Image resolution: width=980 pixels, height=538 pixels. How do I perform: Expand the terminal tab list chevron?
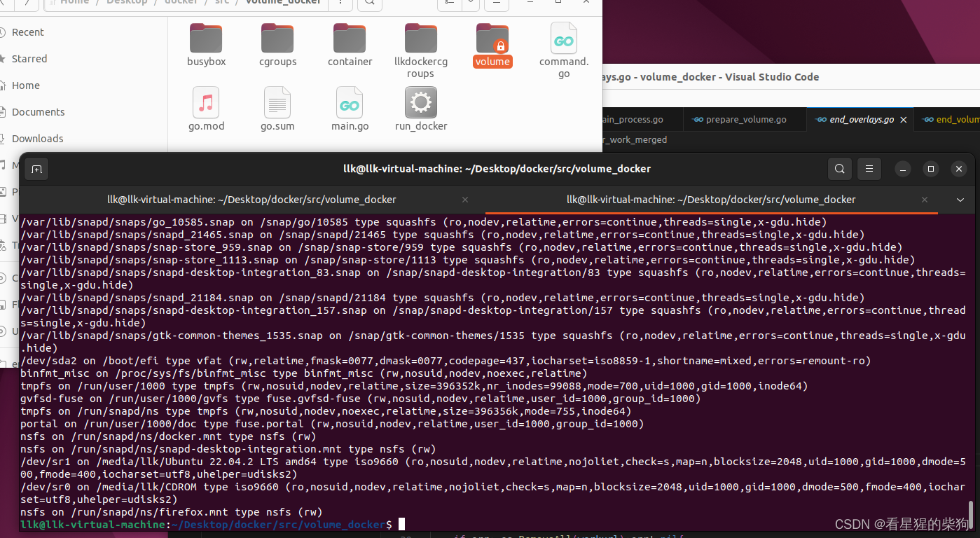(x=960, y=200)
